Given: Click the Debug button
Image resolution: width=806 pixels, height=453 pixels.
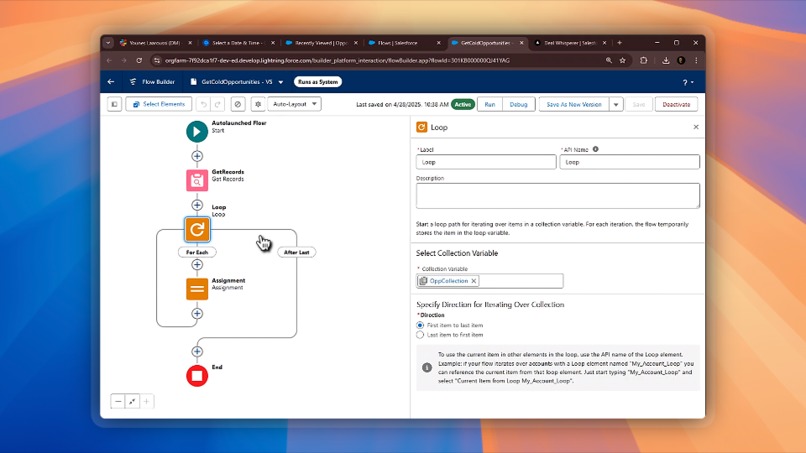Looking at the screenshot, I should 519,104.
